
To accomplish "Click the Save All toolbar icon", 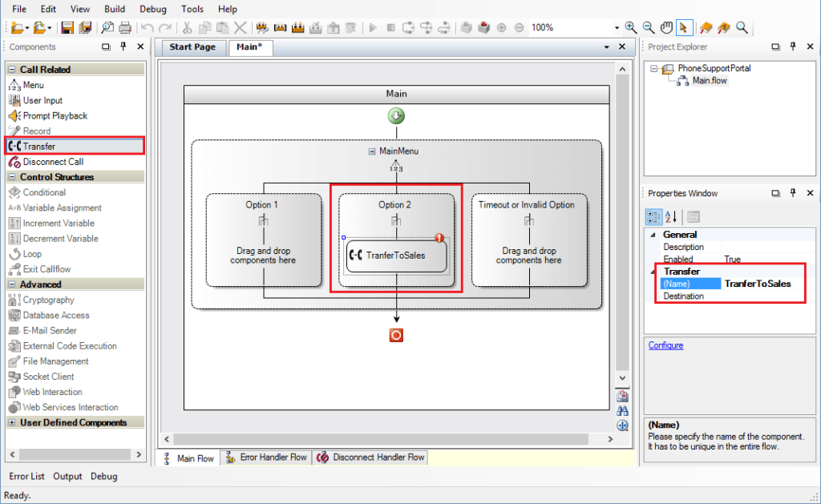I will pos(85,28).
